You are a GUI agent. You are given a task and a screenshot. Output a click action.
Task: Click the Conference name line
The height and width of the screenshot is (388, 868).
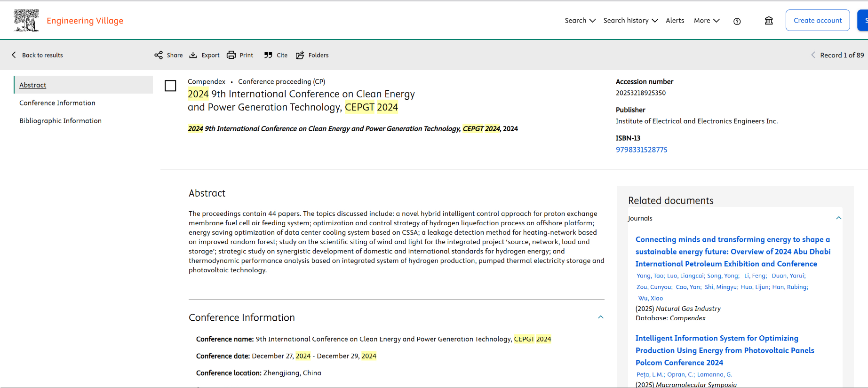coord(374,339)
